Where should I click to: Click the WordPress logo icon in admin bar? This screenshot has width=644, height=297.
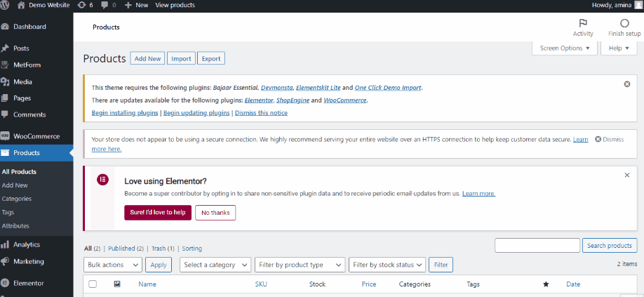[x=6, y=5]
